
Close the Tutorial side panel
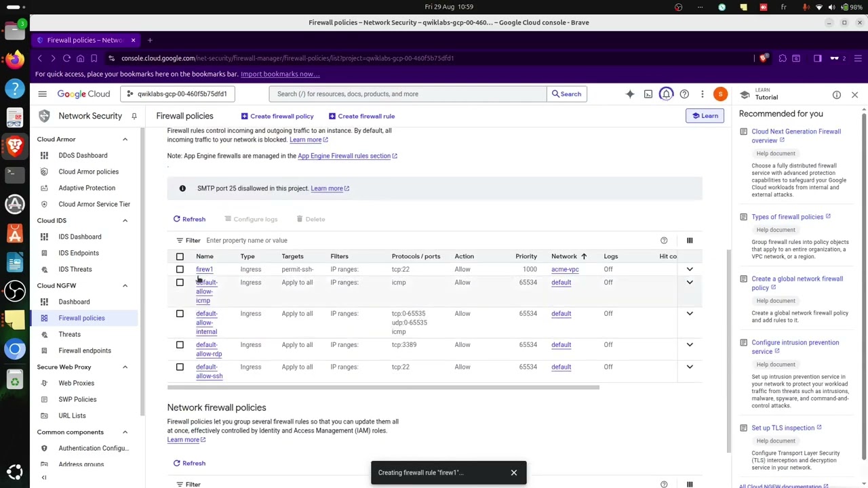[x=854, y=95]
